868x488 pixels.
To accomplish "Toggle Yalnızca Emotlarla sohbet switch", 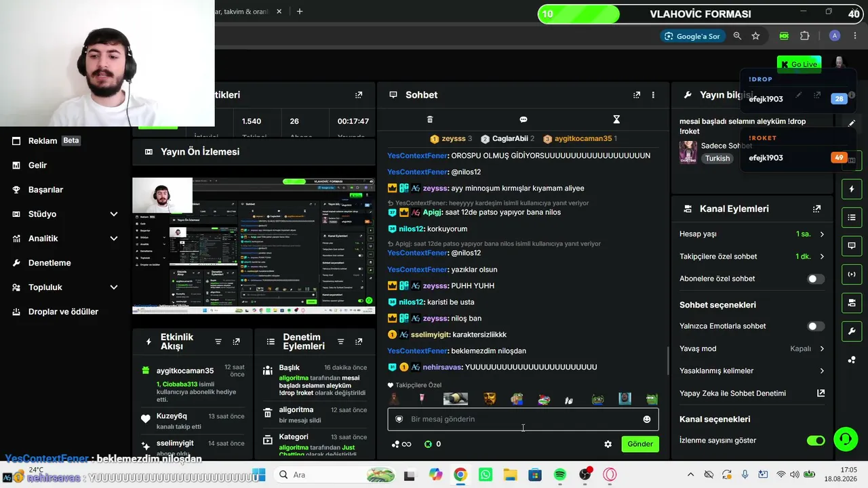I will click(x=816, y=326).
